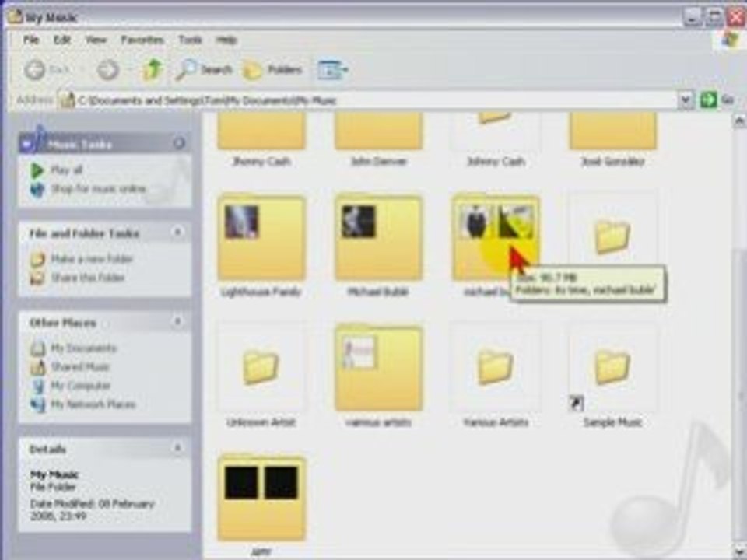
Task: Go to My Documents
Action: [x=83, y=348]
